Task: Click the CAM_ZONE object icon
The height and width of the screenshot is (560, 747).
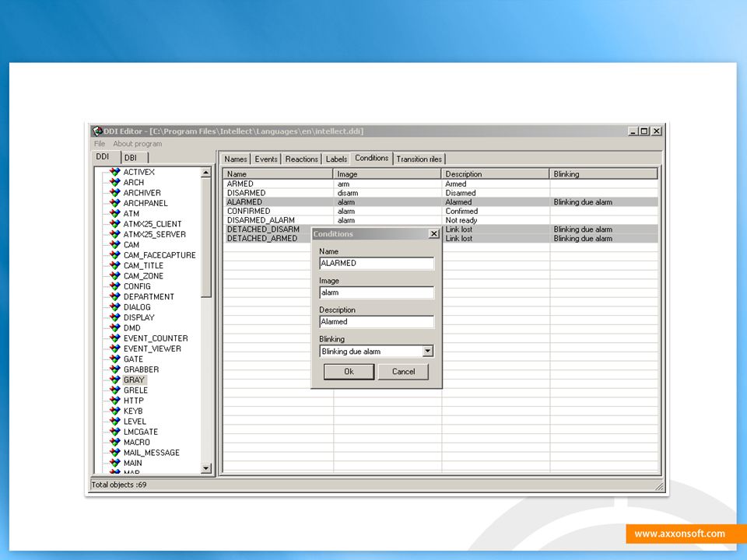Action: (x=115, y=276)
